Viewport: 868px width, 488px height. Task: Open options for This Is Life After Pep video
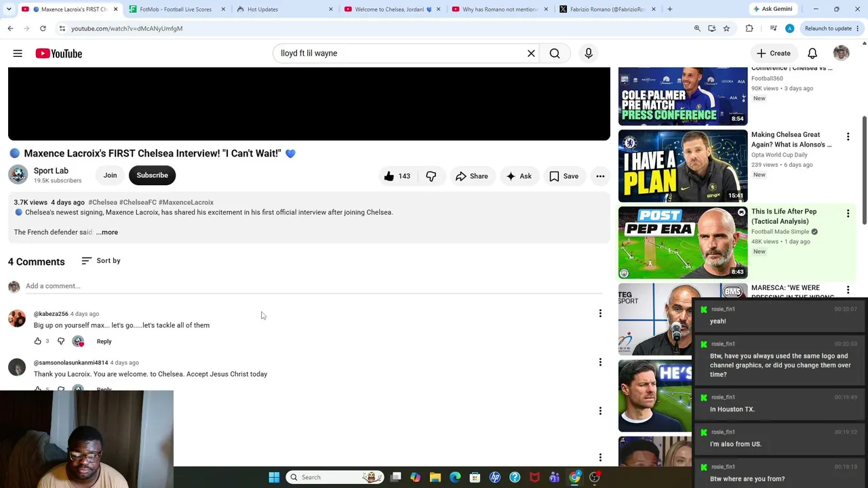pos(848,213)
